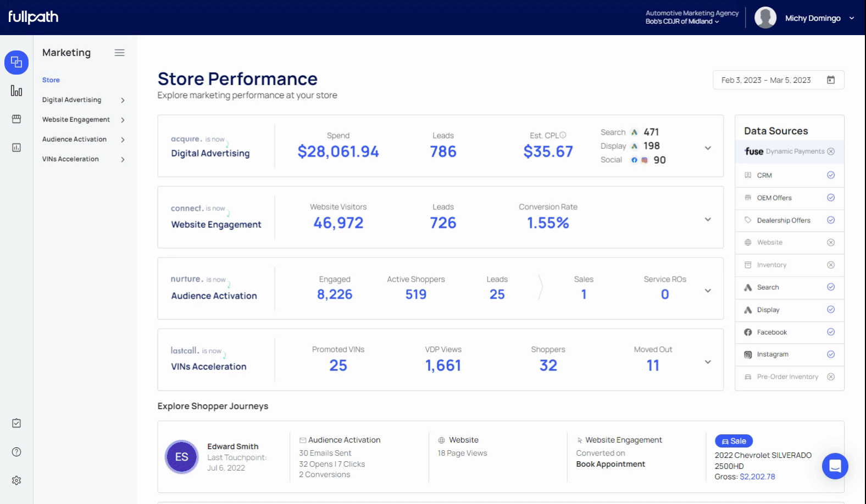Toggle the CRM data source checkmark
The height and width of the screenshot is (504, 866).
click(831, 175)
